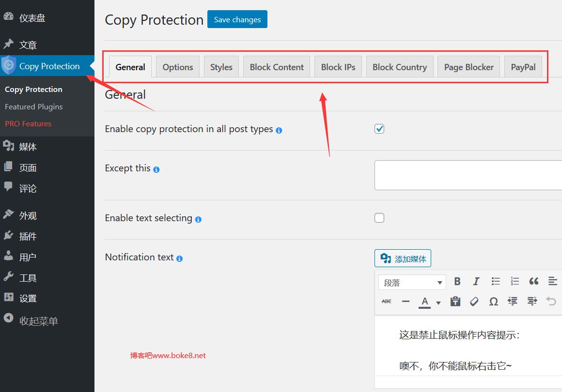
Task: Click the special character Omega icon
Action: [x=493, y=302]
